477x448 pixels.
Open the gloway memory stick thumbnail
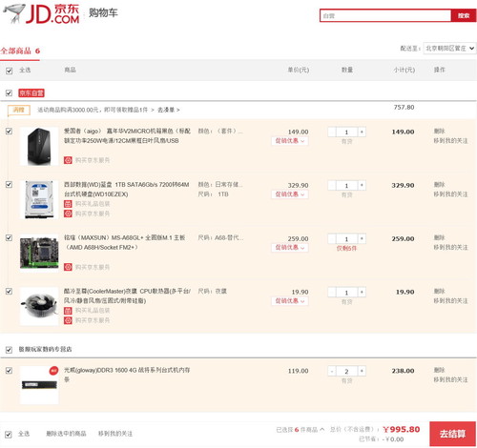point(39,385)
